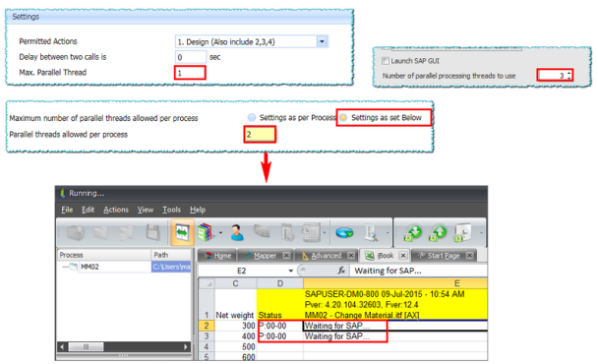Switch to the Mapper tab
Viewport: 598px width, 364px height.
click(x=265, y=256)
